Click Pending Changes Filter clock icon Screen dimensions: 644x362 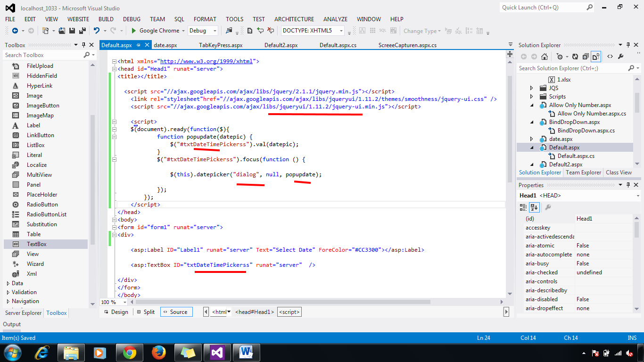click(x=560, y=57)
